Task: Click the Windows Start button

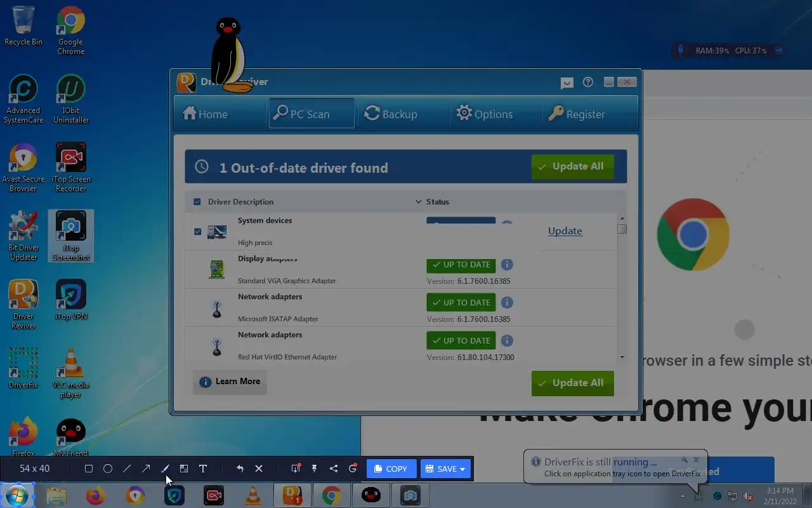Action: click(x=16, y=495)
